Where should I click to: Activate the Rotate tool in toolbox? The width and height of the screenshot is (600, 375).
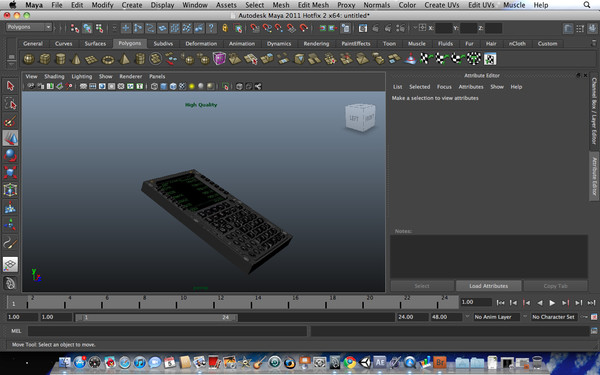pos(10,155)
